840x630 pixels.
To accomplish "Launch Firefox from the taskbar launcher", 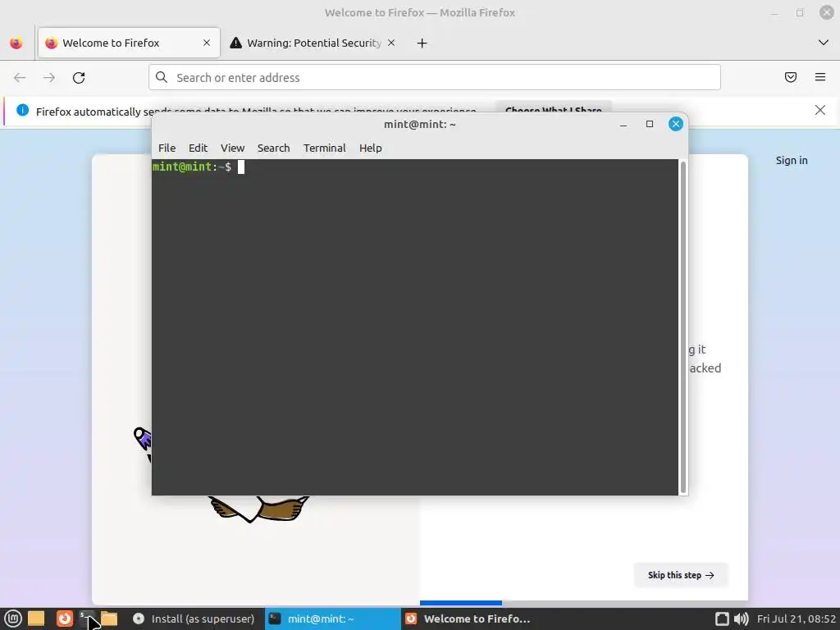I will click(x=64, y=619).
